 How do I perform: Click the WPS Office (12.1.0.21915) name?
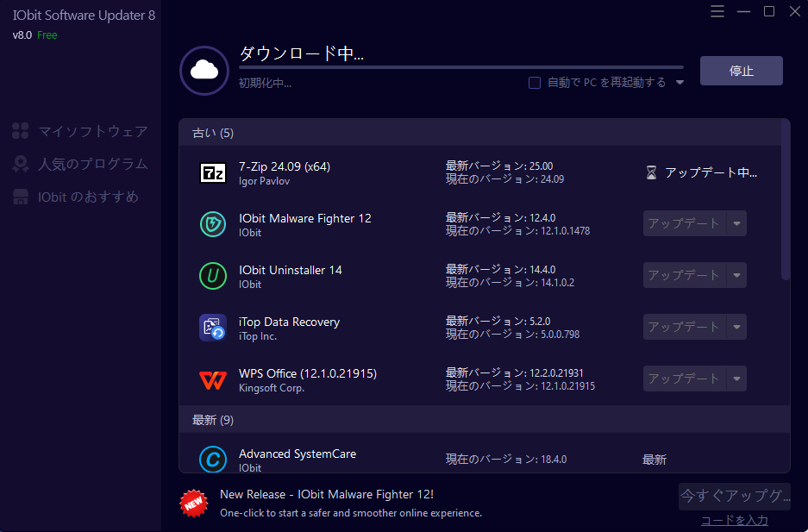point(308,373)
